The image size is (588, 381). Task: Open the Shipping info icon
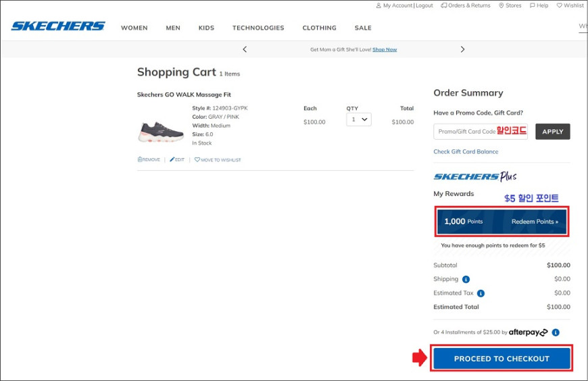pos(466,280)
